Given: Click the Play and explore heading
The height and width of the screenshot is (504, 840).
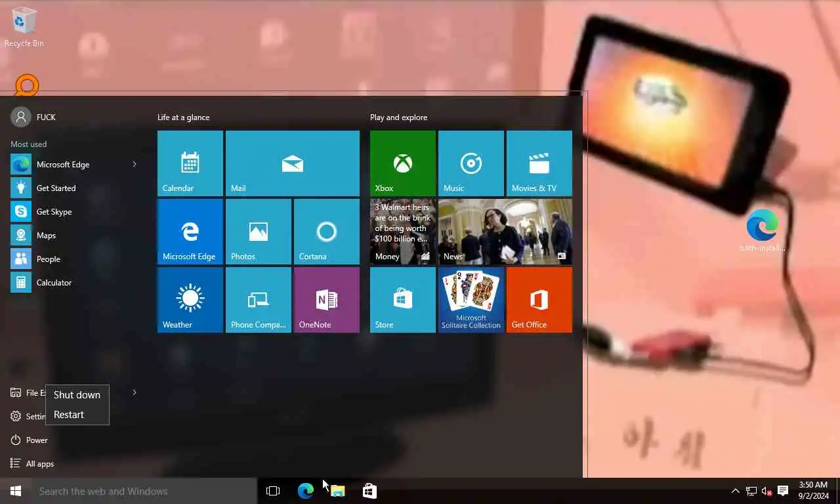Looking at the screenshot, I should (x=398, y=117).
